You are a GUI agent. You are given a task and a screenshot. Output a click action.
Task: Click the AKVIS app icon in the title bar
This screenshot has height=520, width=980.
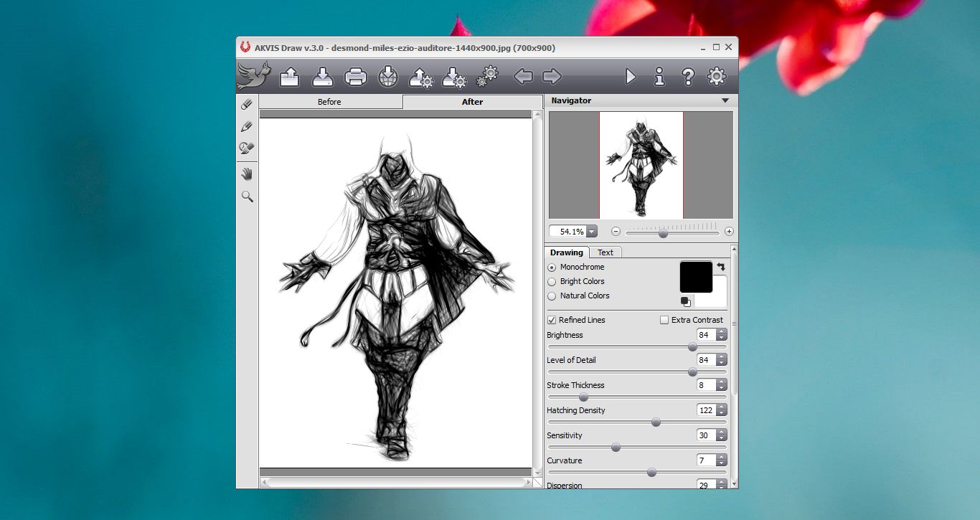click(x=245, y=47)
